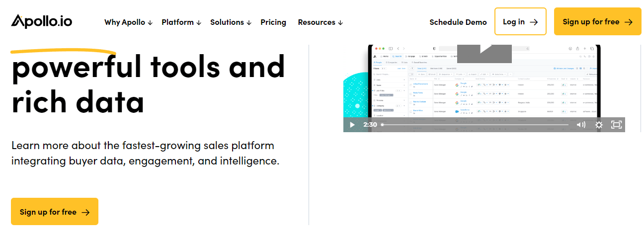Go to the Apollo.io logo homepage

[x=42, y=21]
